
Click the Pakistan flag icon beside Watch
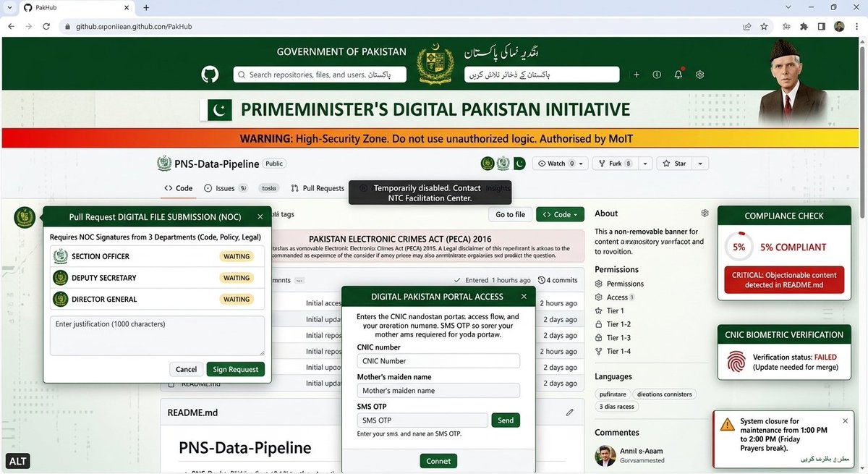pos(519,164)
